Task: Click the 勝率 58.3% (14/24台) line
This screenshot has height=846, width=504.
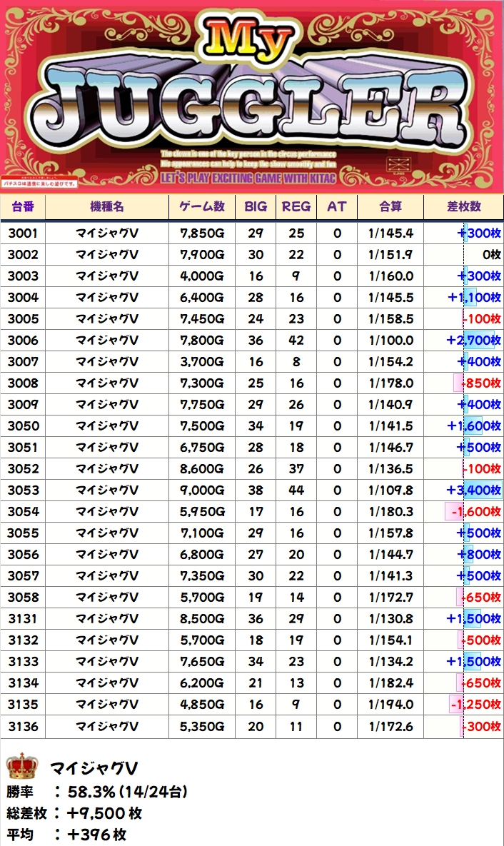Action: 97,792
